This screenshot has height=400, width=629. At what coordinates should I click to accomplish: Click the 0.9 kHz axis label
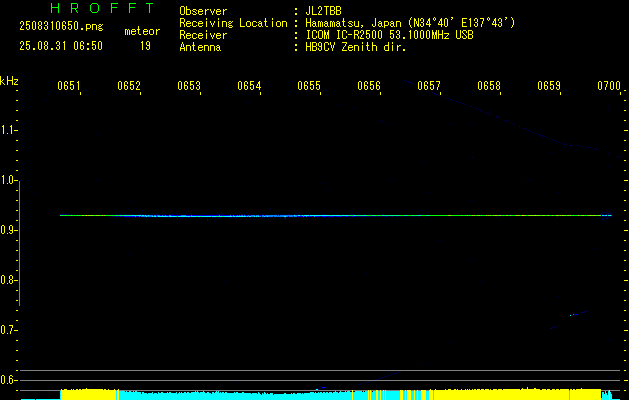point(8,230)
